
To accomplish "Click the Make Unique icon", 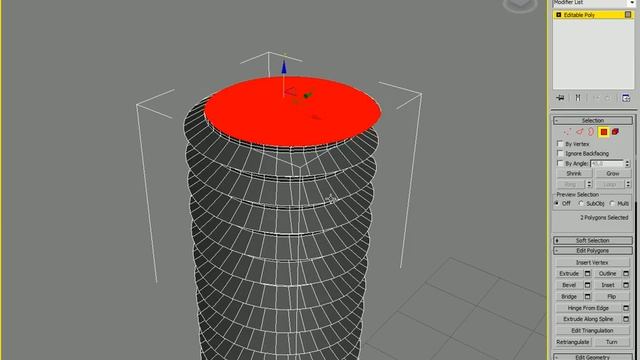I will (596, 98).
